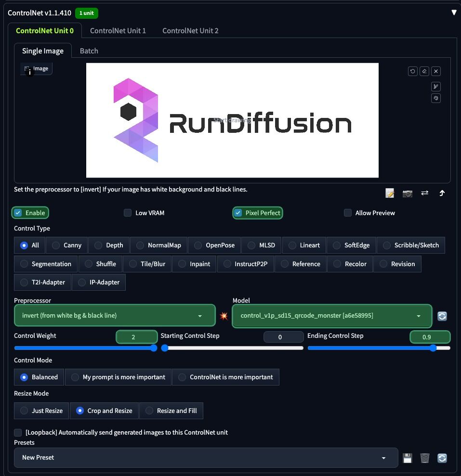Choose Resize and Fill mode

[171, 411]
